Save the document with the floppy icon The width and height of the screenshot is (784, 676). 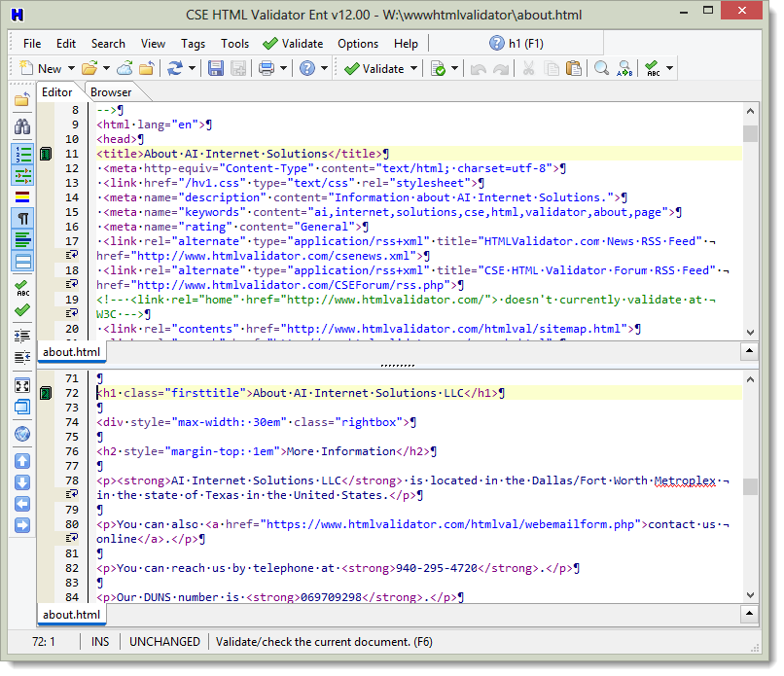[216, 68]
